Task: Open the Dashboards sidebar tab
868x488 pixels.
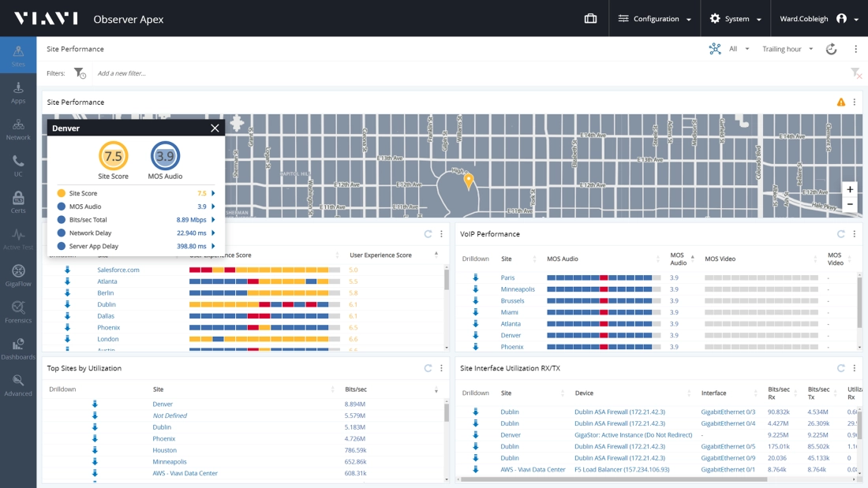Action: pos(18,348)
